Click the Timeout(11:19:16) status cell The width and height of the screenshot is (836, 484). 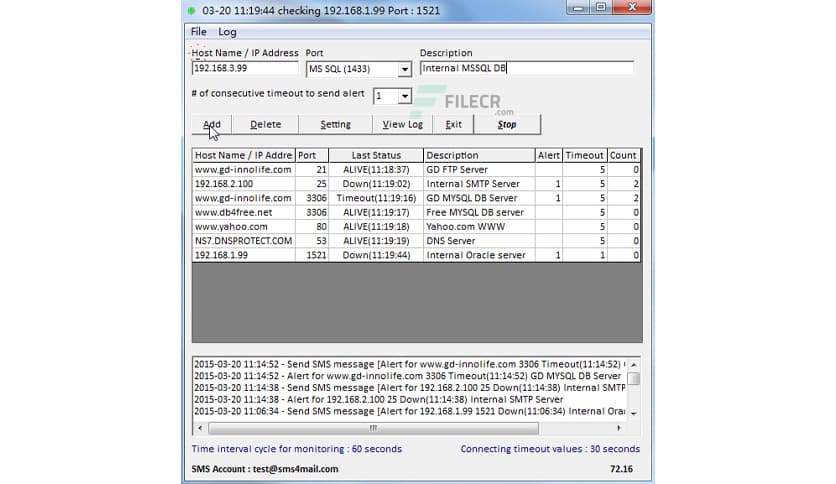[376, 198]
